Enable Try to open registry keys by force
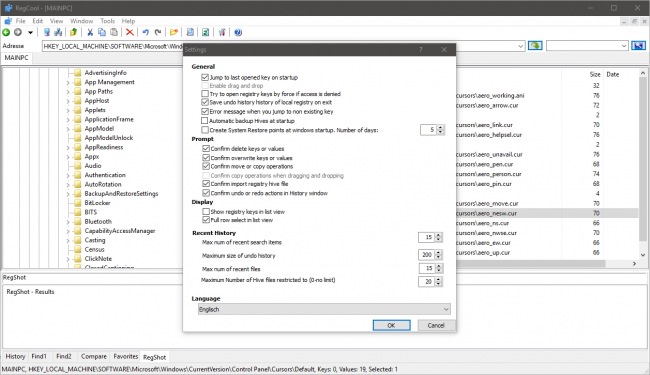This screenshot has height=375, width=650. tap(204, 94)
